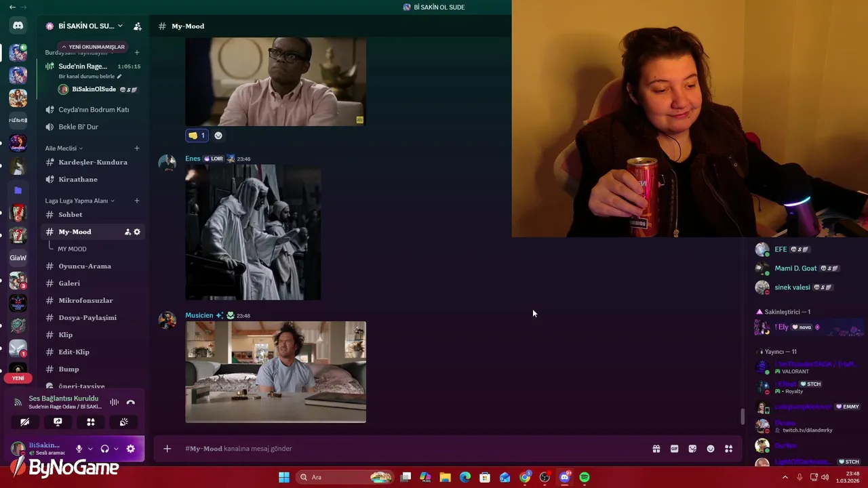Collapse Laga Luga Yapma Alanı category
The image size is (868, 488).
point(79,201)
